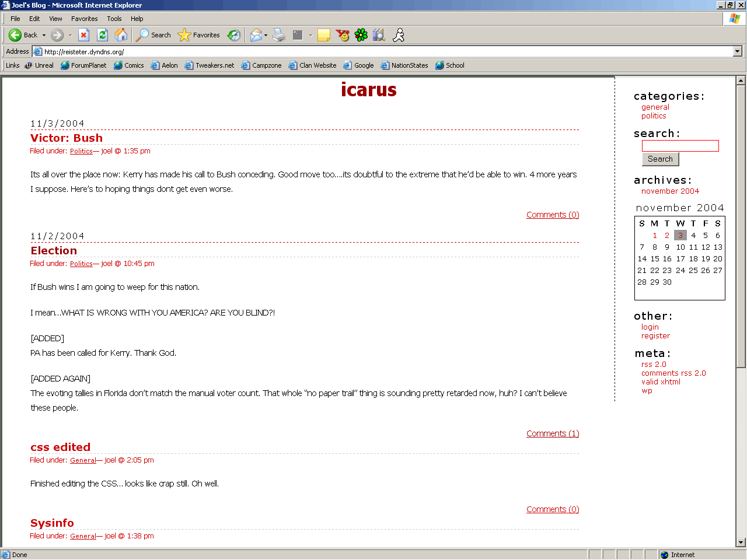Click the icarus blog title

[x=369, y=90]
